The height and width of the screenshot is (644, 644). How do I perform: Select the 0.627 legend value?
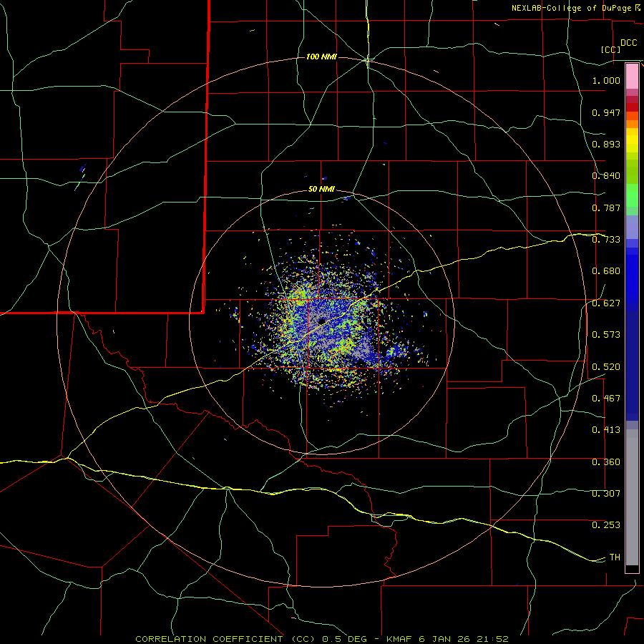(606, 303)
